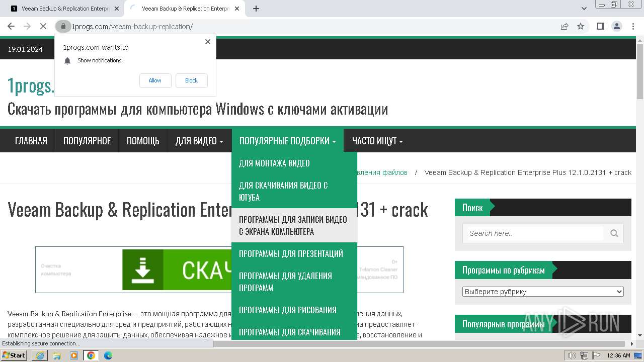Screen dimensions: 644x362
Task: Click the 'Программы по рубрикам' header
Action: [x=504, y=270]
